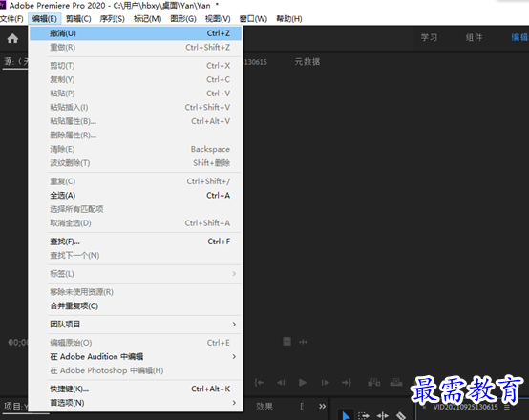
Task: Choose 查找(F)... Ctrl+F
Action: [x=136, y=241]
